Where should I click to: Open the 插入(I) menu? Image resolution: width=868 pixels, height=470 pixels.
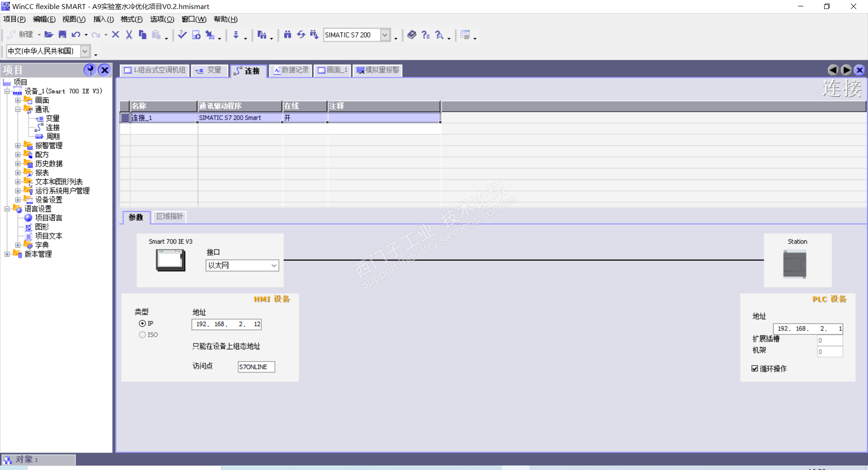point(104,19)
